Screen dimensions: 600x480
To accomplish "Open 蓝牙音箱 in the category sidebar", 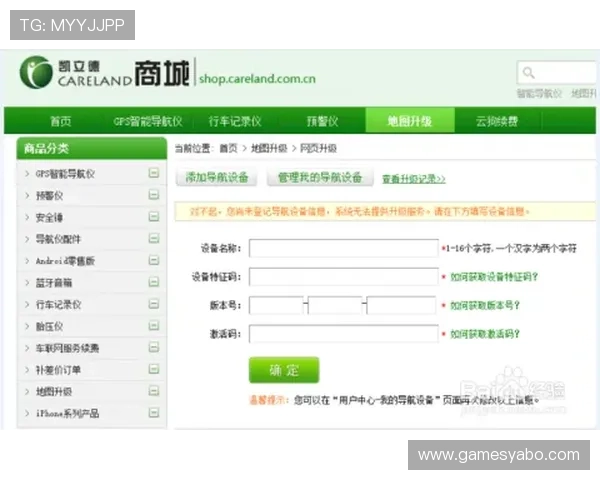I will (x=54, y=283).
